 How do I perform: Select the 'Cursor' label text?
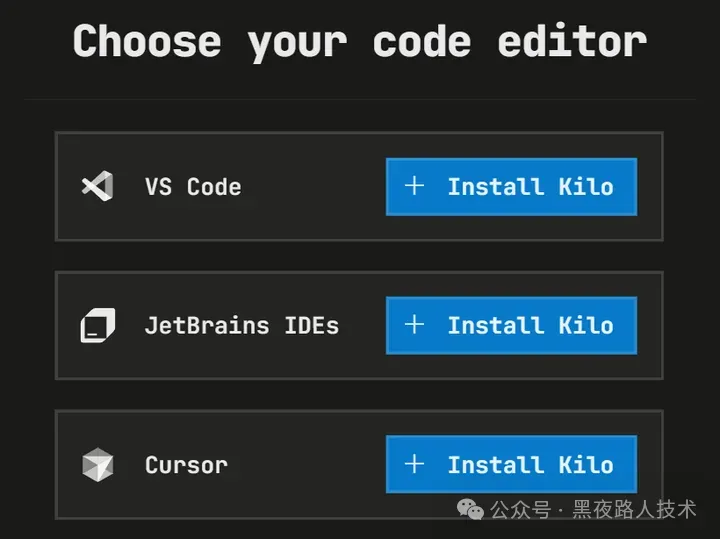186,465
